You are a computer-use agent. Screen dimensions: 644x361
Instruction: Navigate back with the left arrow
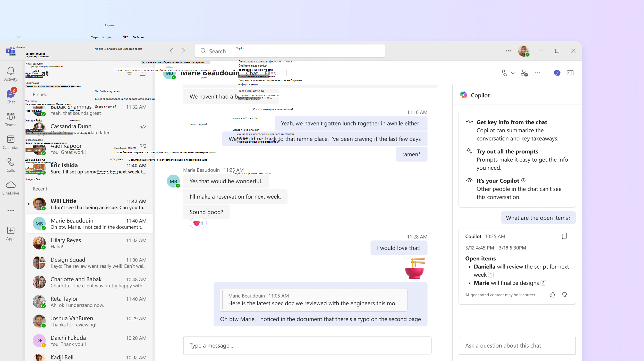point(172,51)
